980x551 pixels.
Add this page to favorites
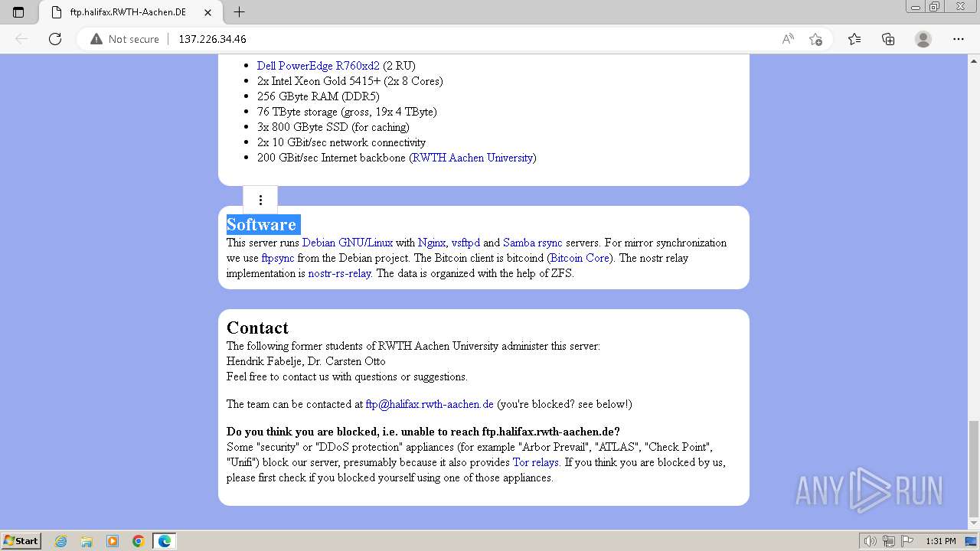click(815, 39)
